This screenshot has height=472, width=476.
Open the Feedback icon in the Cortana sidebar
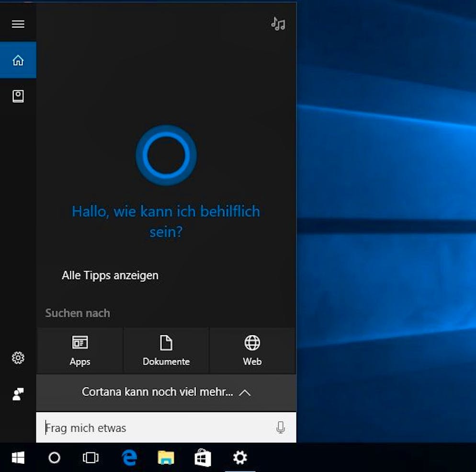18,394
